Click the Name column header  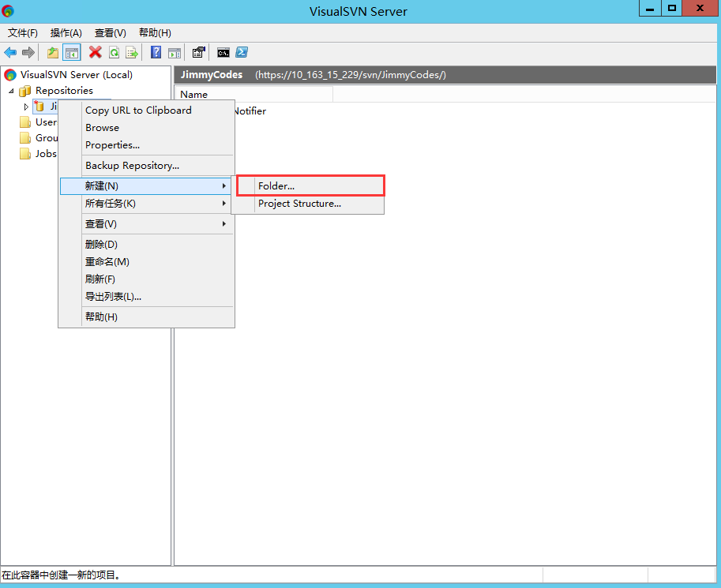click(x=253, y=94)
